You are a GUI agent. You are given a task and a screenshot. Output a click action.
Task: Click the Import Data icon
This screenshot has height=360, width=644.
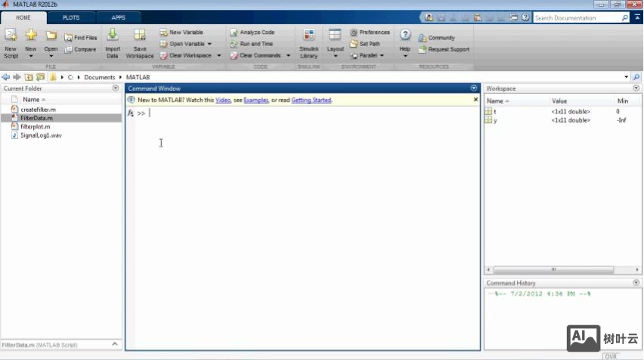(x=113, y=36)
